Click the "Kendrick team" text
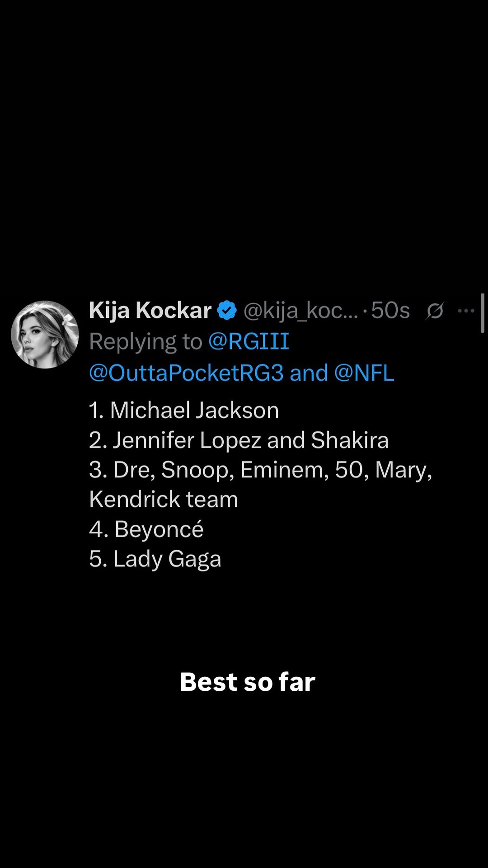Image resolution: width=488 pixels, height=868 pixels. [164, 500]
